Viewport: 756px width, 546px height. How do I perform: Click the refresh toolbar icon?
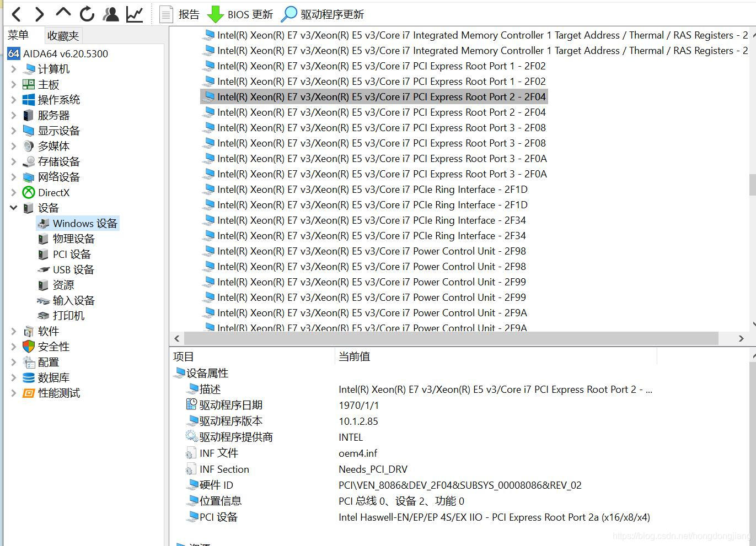click(x=87, y=14)
